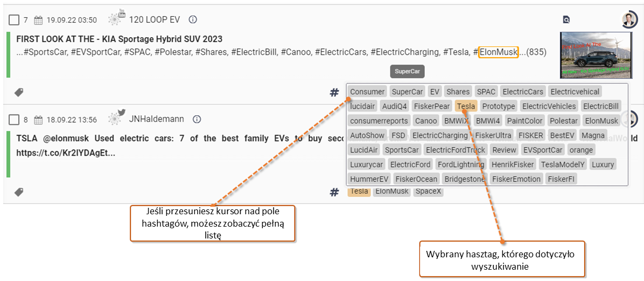The width and height of the screenshot is (644, 281).
Task: Click the hashtag symbol of result 7
Action: (334, 93)
